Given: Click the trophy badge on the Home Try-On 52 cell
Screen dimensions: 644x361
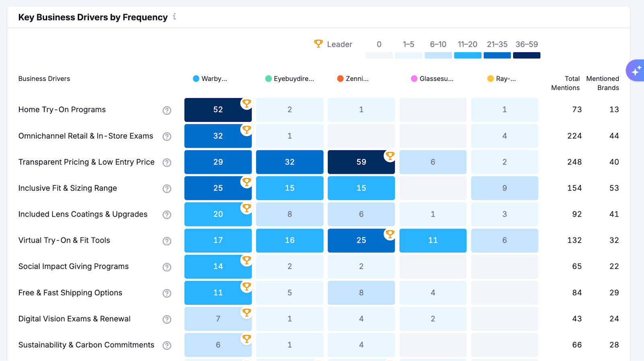Looking at the screenshot, I should click(x=246, y=103).
